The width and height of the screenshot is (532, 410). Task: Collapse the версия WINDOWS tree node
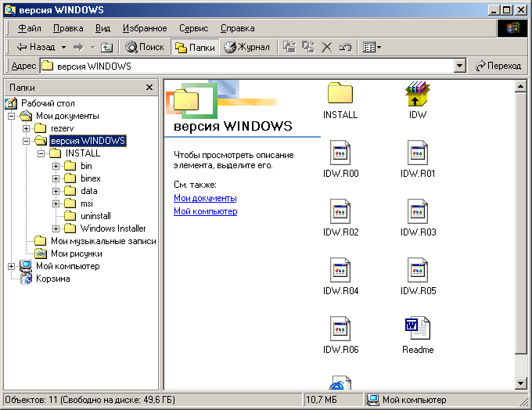coord(26,141)
